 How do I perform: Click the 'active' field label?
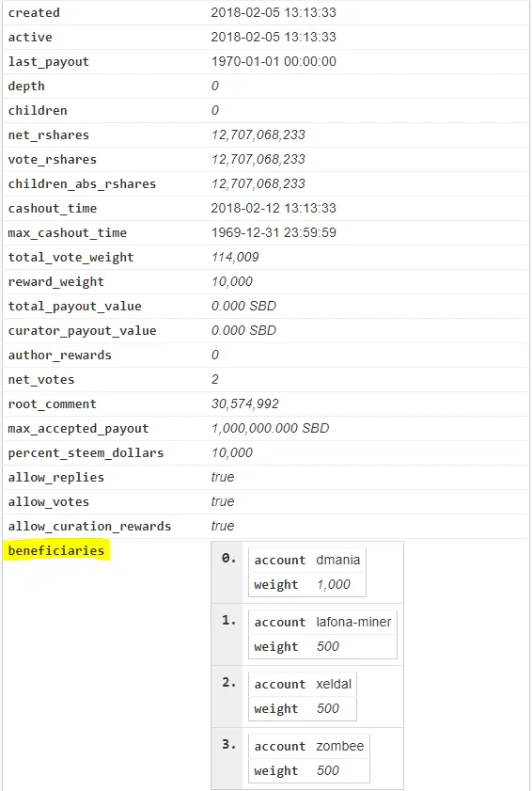tap(30, 38)
